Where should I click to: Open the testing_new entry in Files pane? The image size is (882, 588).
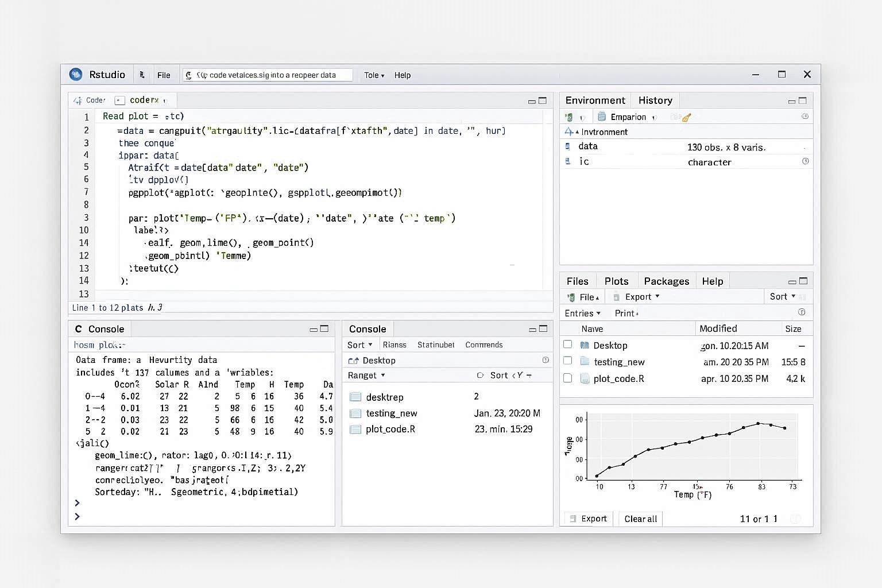[x=619, y=362]
